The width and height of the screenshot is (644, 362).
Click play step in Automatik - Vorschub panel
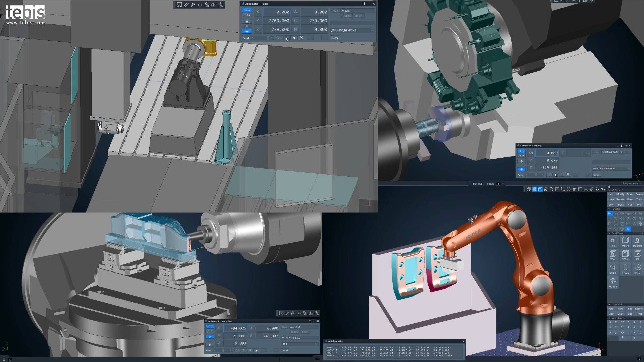pyautogui.click(x=244, y=350)
